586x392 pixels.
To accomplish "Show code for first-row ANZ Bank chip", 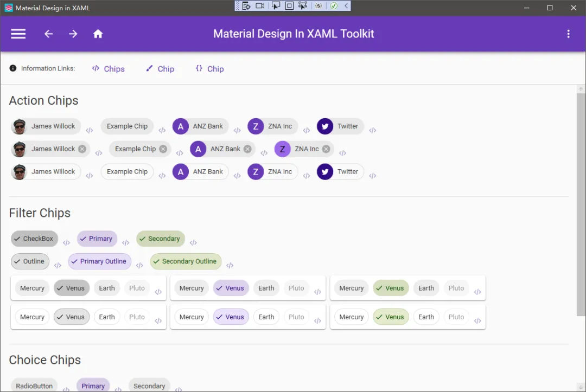I will (x=237, y=130).
